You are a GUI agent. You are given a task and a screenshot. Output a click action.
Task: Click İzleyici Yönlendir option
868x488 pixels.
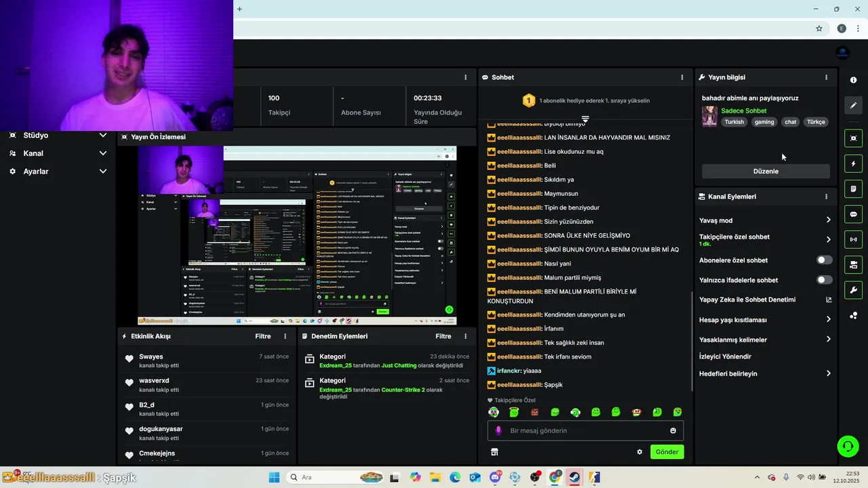(x=725, y=357)
